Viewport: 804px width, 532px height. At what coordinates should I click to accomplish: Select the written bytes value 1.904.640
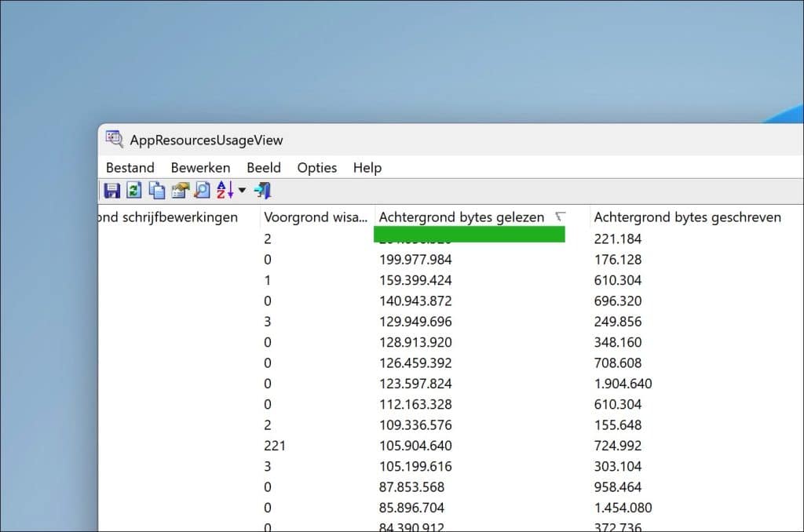tap(623, 384)
